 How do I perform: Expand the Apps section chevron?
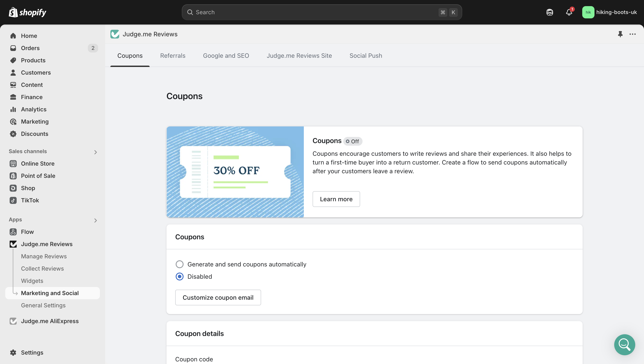[x=95, y=220]
